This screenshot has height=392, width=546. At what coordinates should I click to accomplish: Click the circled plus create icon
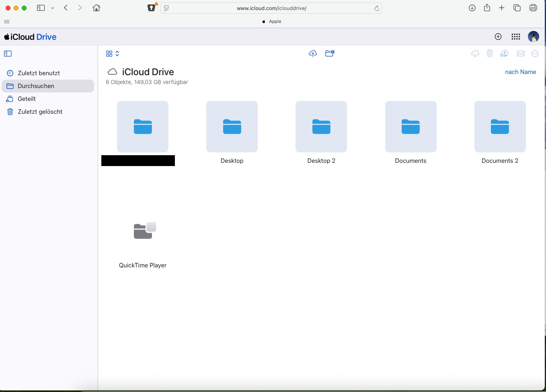(498, 37)
